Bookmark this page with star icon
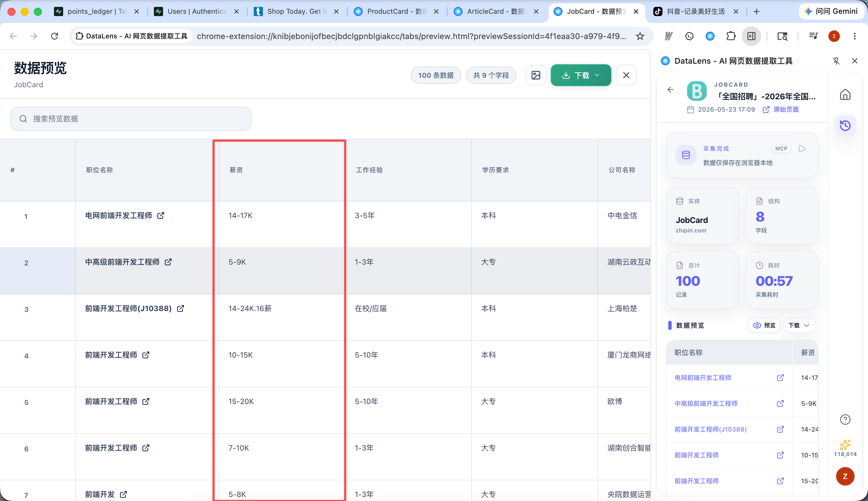Image resolution: width=868 pixels, height=501 pixels. tap(640, 36)
